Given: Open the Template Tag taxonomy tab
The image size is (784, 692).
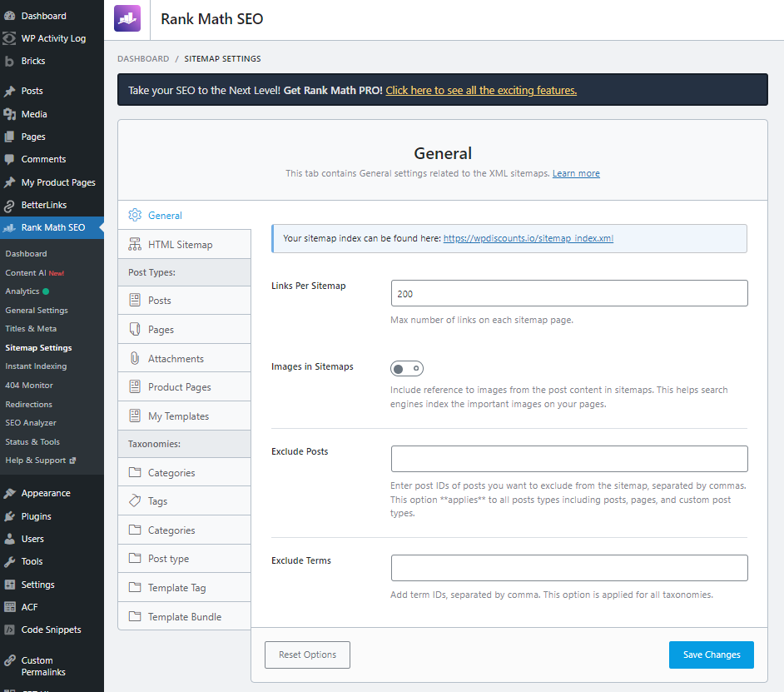Looking at the screenshot, I should coord(185,587).
